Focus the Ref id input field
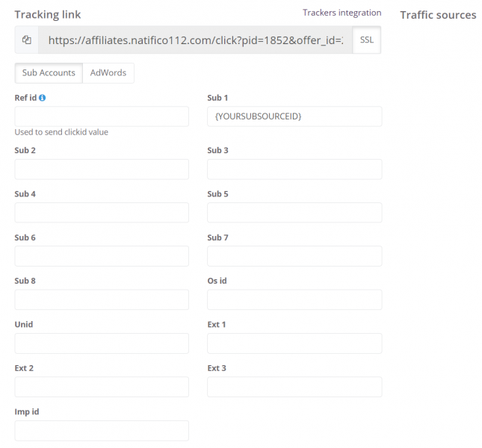This screenshot has height=448, width=482. point(102,116)
